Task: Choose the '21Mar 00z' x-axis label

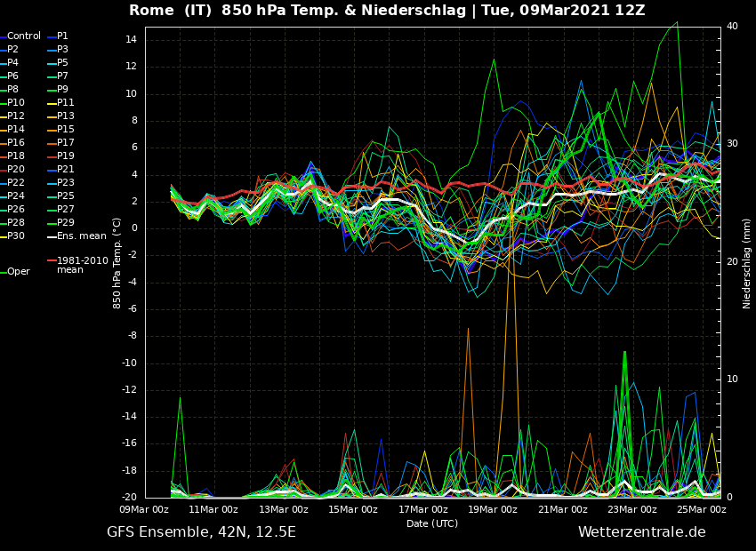Action: coord(563,509)
